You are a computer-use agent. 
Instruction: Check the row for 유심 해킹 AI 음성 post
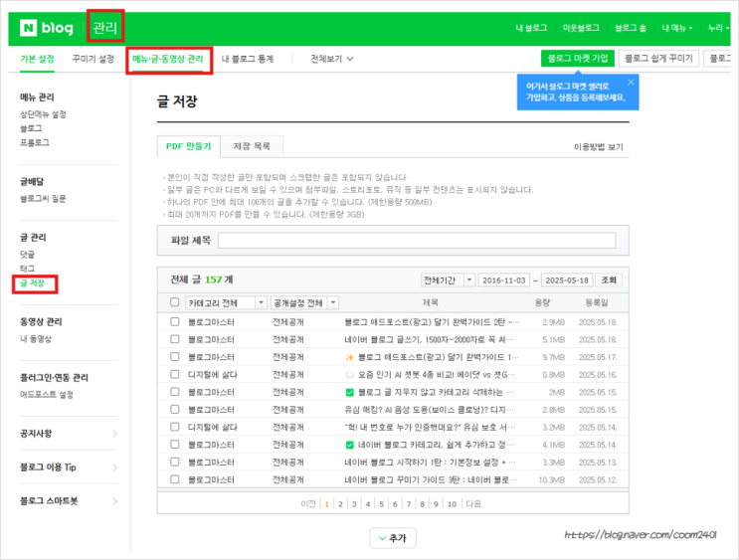tap(175, 409)
